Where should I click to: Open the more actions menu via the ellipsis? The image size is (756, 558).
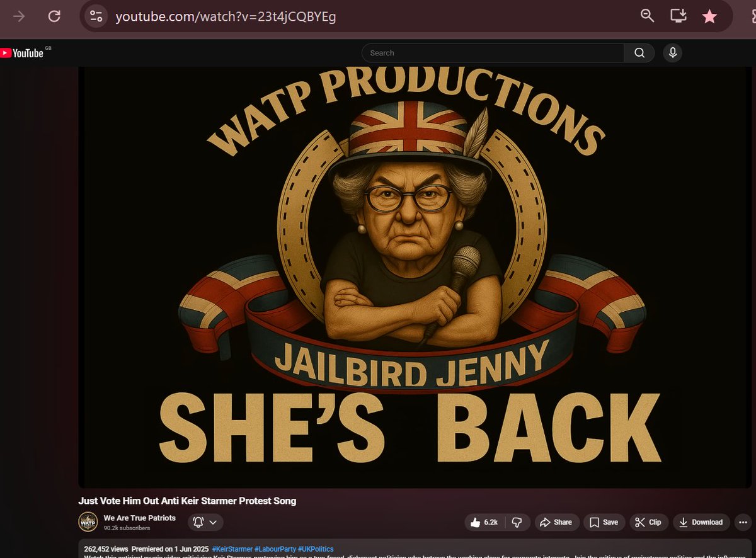pos(742,522)
